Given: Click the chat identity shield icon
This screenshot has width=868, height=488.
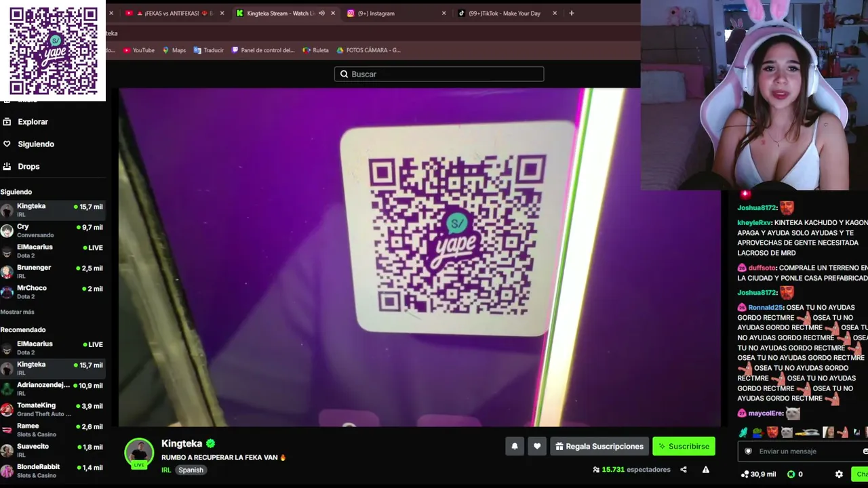Looking at the screenshot, I should pyautogui.click(x=749, y=451).
